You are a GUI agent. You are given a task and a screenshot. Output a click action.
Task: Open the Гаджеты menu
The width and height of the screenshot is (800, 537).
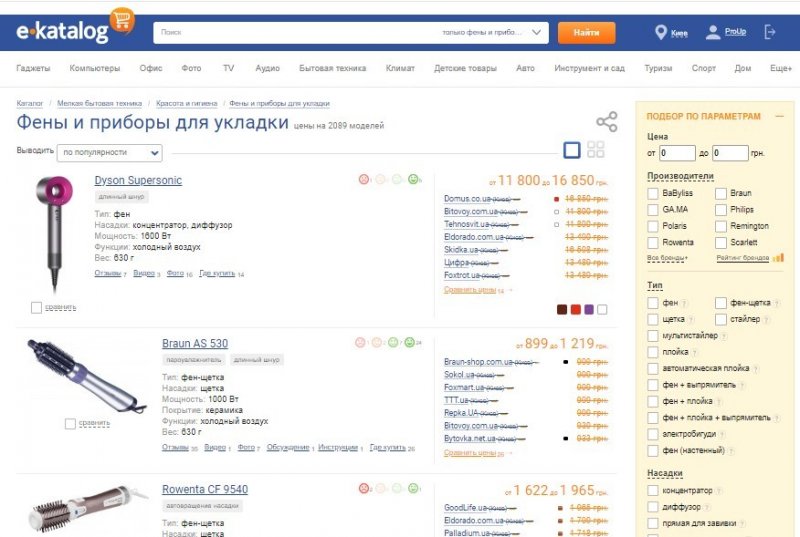33,68
